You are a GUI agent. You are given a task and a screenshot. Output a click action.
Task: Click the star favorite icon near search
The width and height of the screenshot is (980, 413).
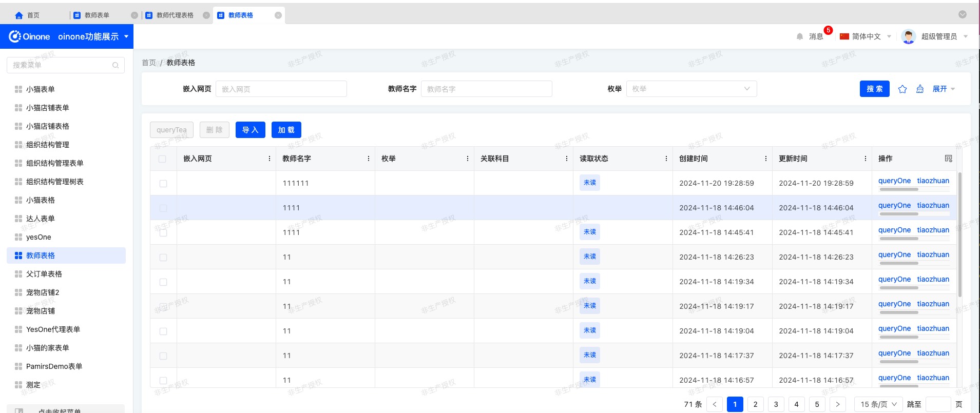[902, 89]
